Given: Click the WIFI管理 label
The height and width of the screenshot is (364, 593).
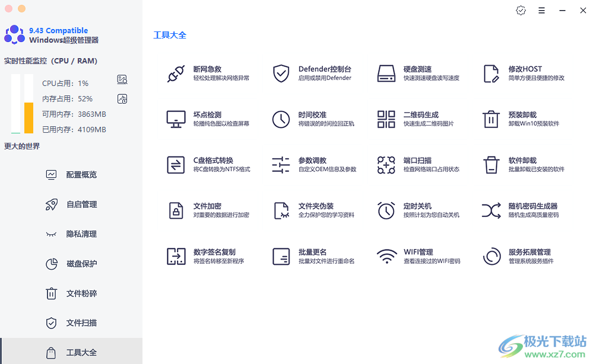Looking at the screenshot, I should pyautogui.click(x=418, y=252).
